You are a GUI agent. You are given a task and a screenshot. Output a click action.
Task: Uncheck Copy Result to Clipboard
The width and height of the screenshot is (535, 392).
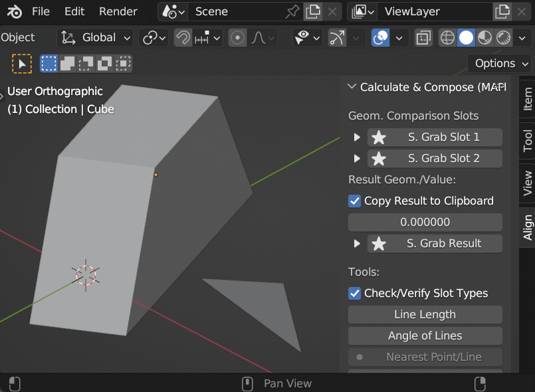(x=354, y=201)
